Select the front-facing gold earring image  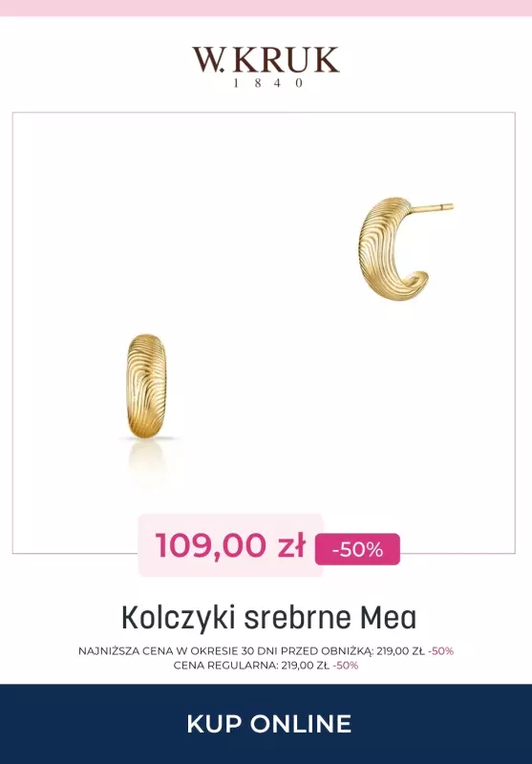(x=146, y=386)
